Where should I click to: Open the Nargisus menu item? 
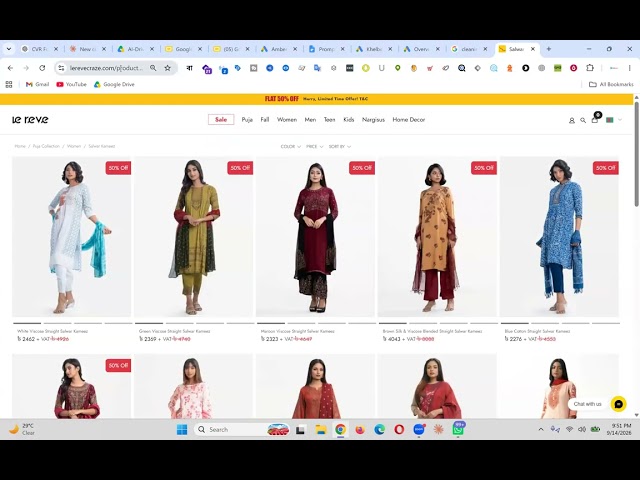click(x=373, y=120)
